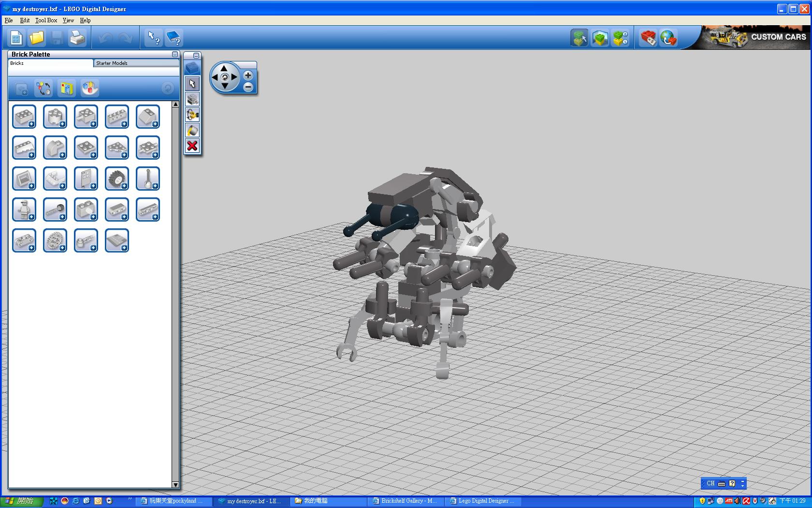Switch to Building Guide mode

621,38
